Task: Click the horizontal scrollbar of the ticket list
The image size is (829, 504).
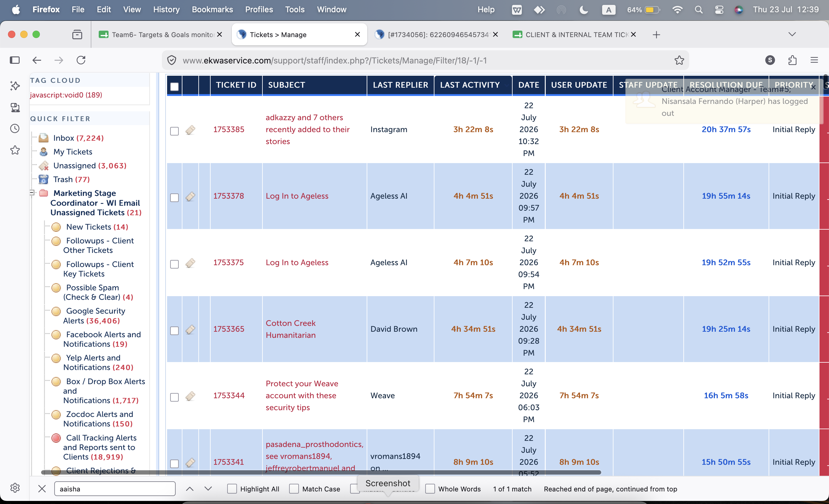Action: 321,472
